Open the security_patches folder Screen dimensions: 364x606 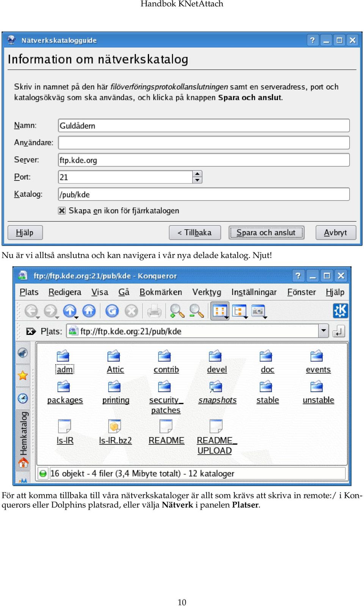click(166, 398)
